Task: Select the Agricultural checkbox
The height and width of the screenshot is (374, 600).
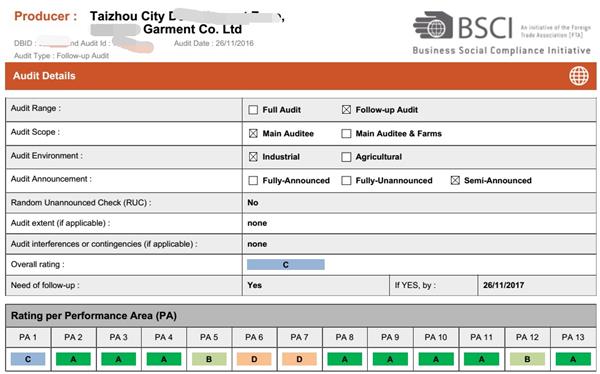Action: coord(346,157)
